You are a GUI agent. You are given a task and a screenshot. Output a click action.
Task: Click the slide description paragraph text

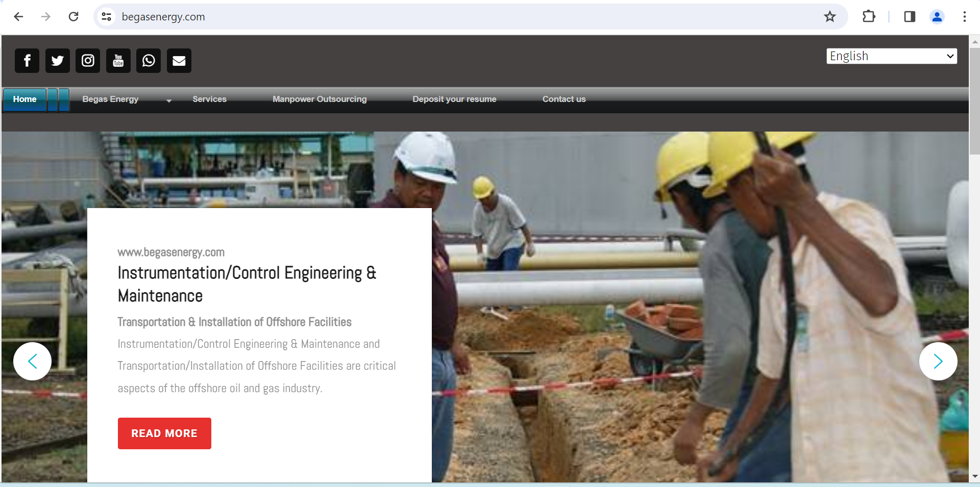point(257,366)
